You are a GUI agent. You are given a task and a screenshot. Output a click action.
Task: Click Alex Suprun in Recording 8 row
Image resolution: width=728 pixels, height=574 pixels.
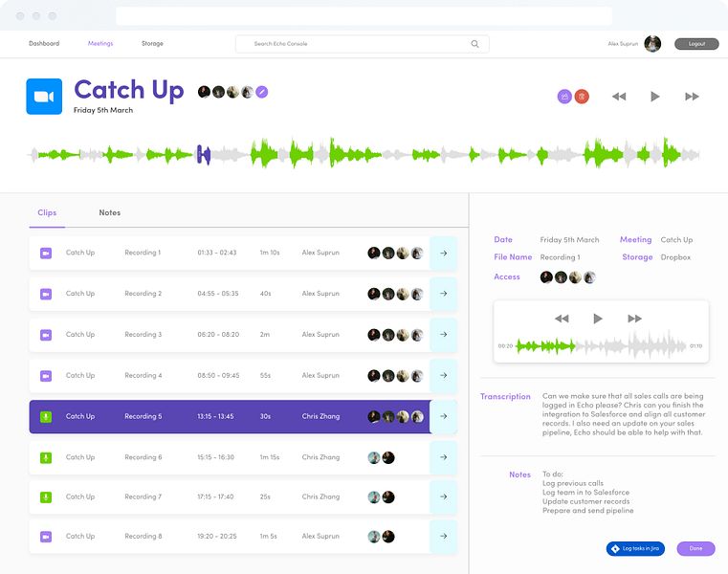tap(320, 537)
